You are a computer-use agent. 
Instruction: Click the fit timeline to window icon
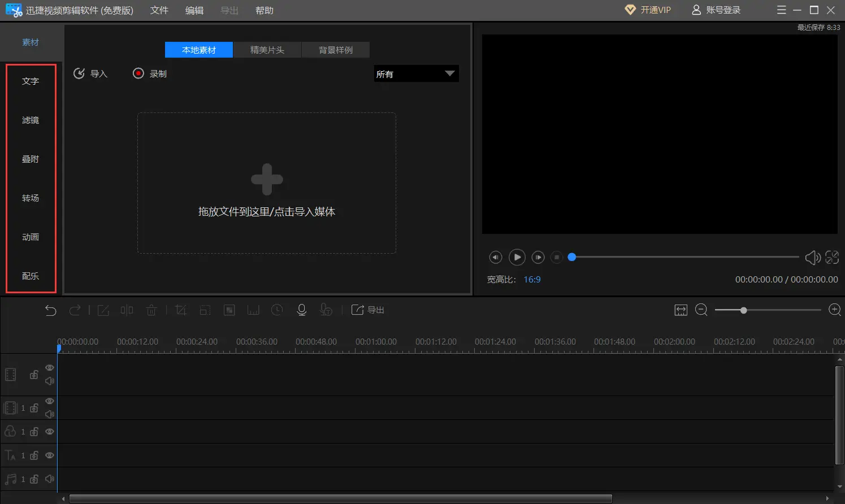point(681,310)
